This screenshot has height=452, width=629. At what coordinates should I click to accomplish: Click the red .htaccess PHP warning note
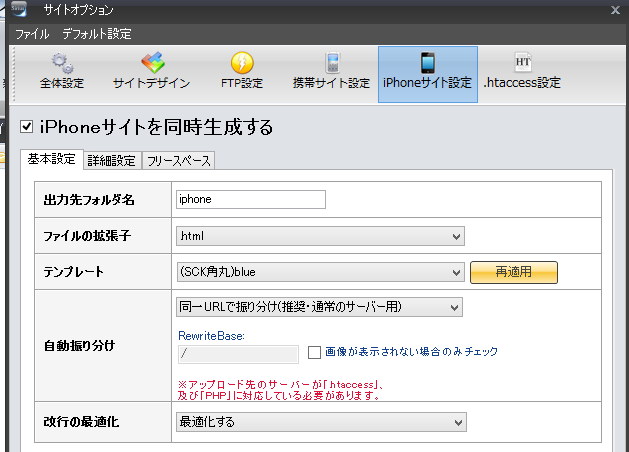pyautogui.click(x=281, y=390)
